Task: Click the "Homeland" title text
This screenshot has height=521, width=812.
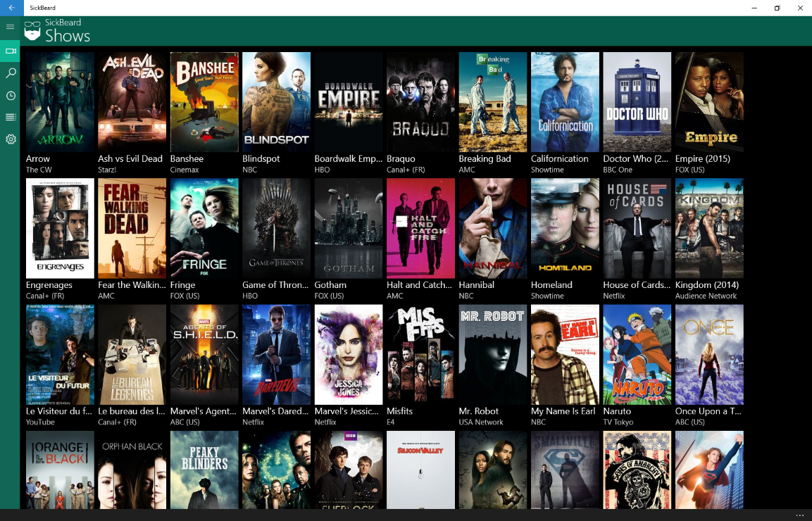Action: pos(551,285)
